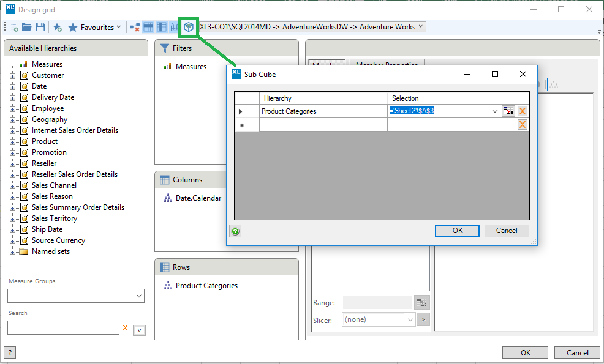This screenshot has height=364, width=604.
Task: Open the Sub Cube toolbar icon
Action: [x=188, y=27]
